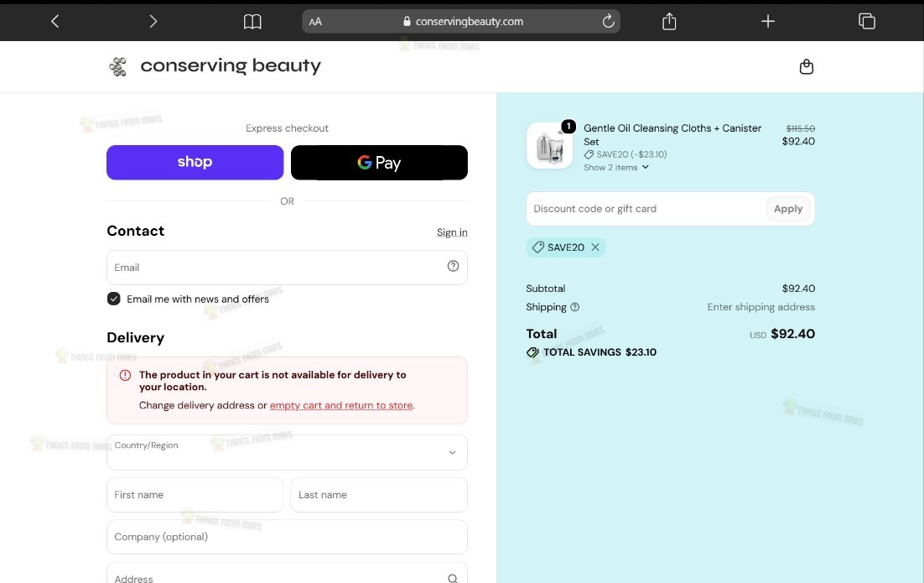This screenshot has width=924, height=583.
Task: Open the shopping bag cart icon
Action: [x=806, y=66]
